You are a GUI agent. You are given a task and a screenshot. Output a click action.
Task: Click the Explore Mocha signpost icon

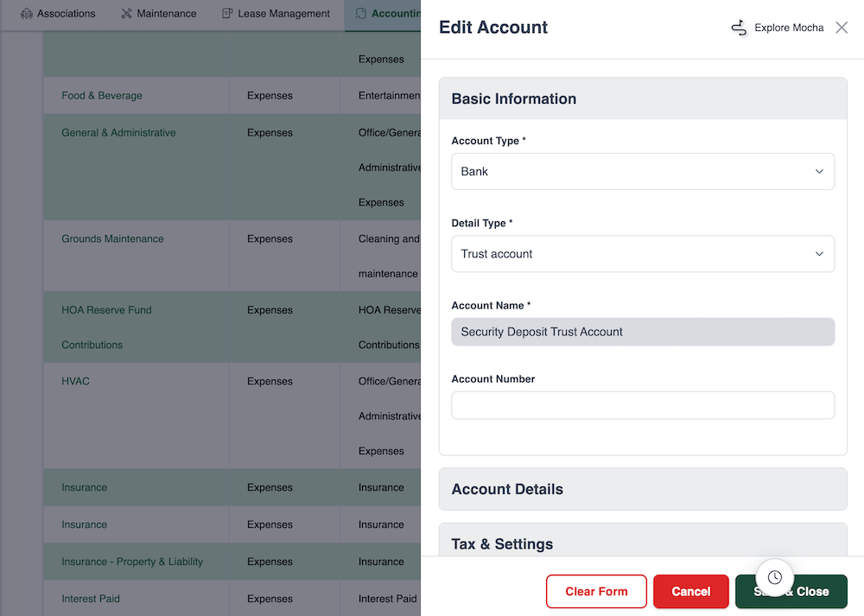pos(739,28)
